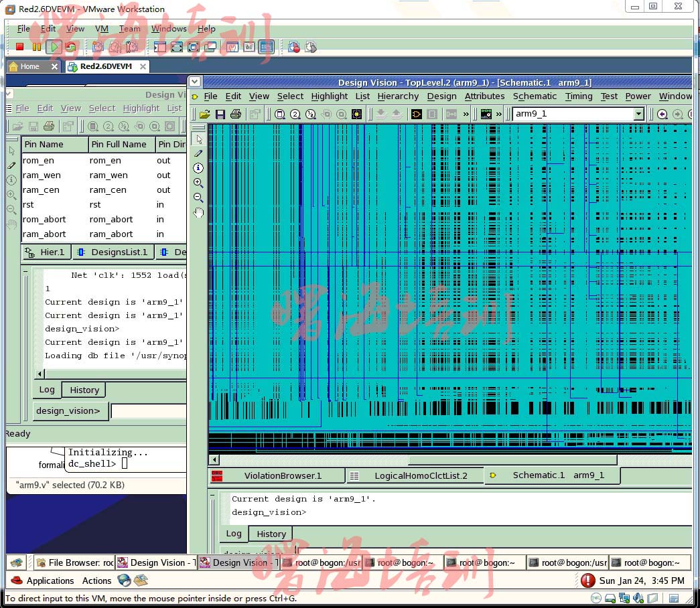Click the red Power Off button in VMware toolbar
Viewport: 700px width, 608px height.
point(20,47)
